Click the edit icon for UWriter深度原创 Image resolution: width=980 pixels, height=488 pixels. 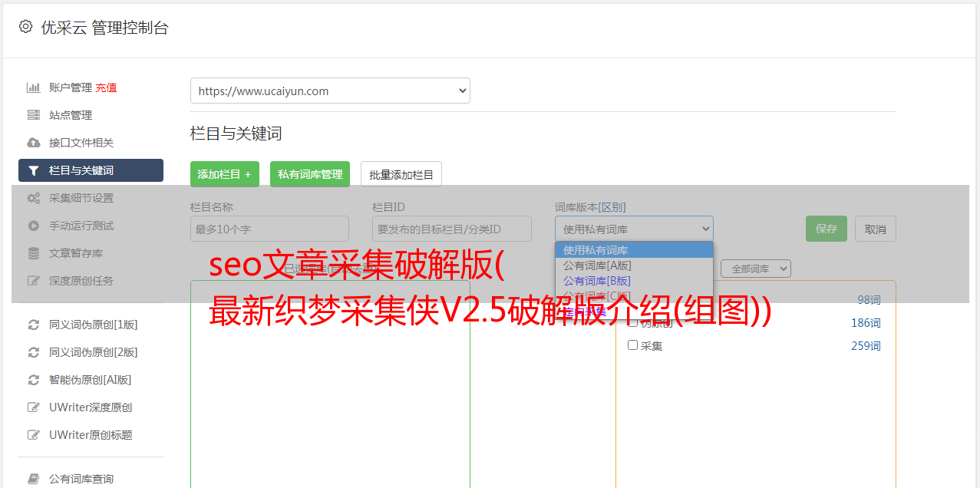34,407
